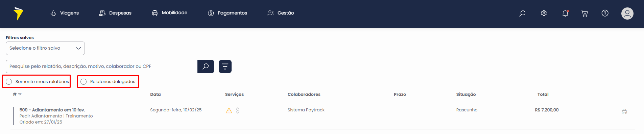The height and width of the screenshot is (134, 644).
Task: Open the help question mark icon
Action: pyautogui.click(x=605, y=13)
